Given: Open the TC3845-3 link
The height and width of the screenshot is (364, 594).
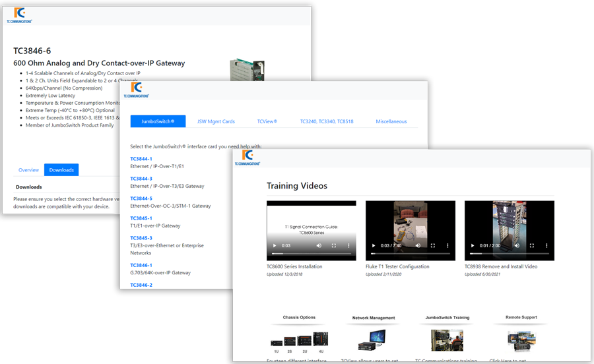Looking at the screenshot, I should tap(141, 238).
